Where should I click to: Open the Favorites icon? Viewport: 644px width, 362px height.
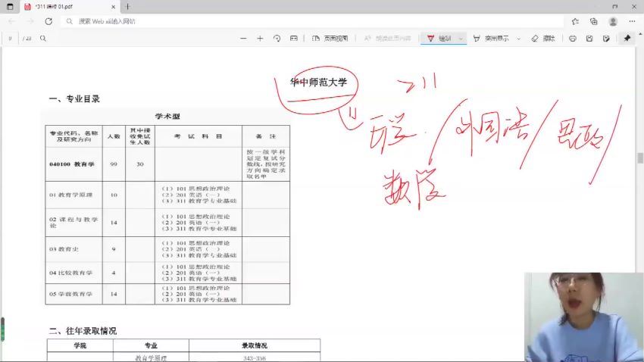[x=575, y=21]
